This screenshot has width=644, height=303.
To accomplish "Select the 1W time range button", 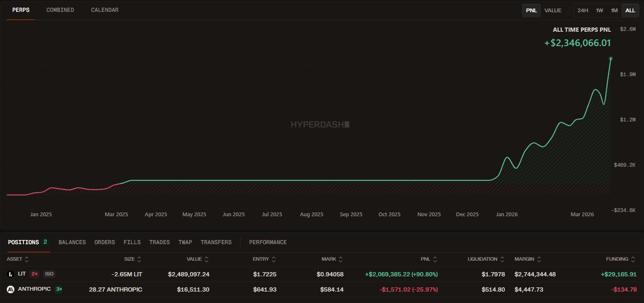I will (599, 10).
